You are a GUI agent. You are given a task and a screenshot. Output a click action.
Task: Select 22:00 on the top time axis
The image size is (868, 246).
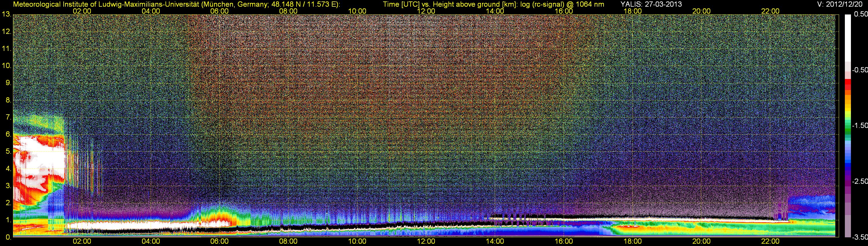point(770,11)
